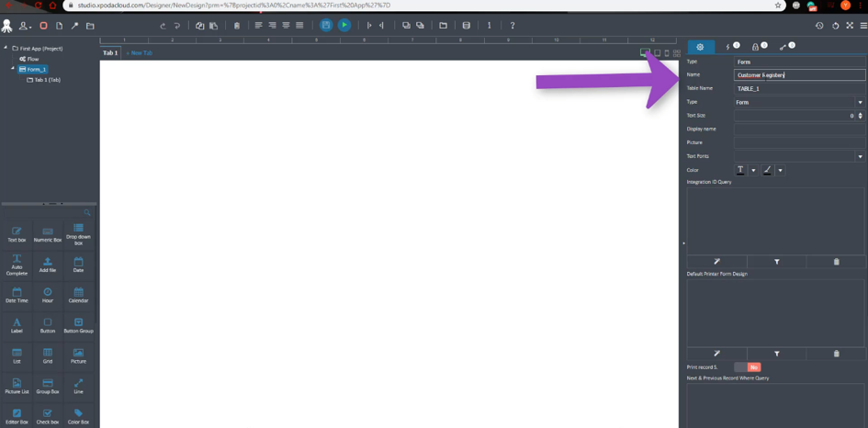Viewport: 868px width, 428px height.
Task: Collapse the right properties panel arrow
Action: pos(683,243)
